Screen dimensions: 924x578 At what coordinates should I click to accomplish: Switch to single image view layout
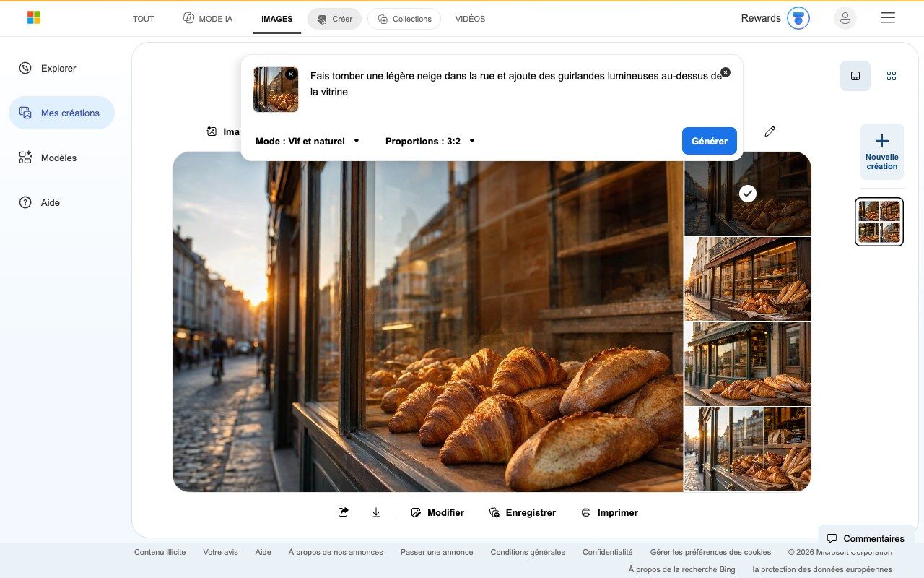(855, 76)
